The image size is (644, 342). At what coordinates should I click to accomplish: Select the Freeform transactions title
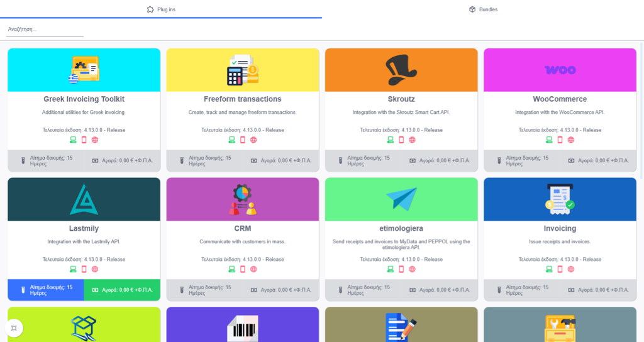pos(243,99)
